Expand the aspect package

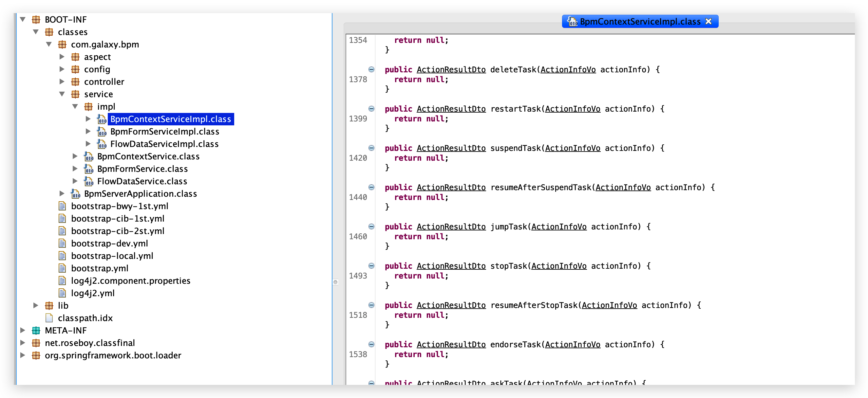62,57
